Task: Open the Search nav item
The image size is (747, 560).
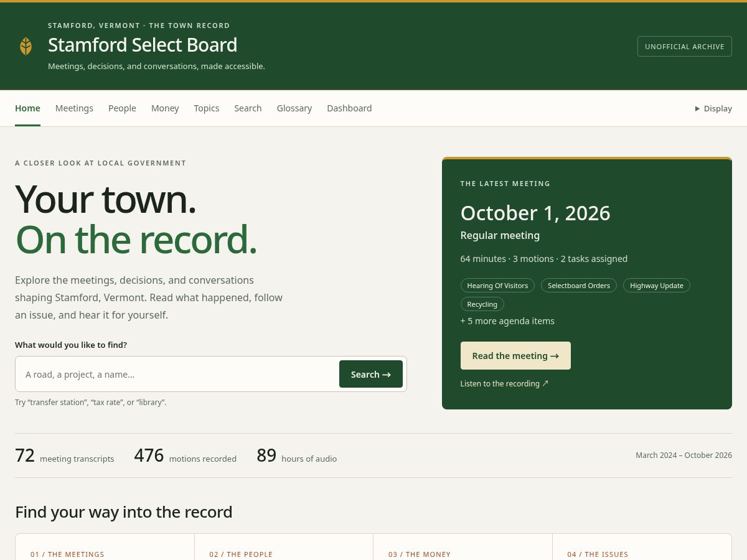Action: pos(248,108)
